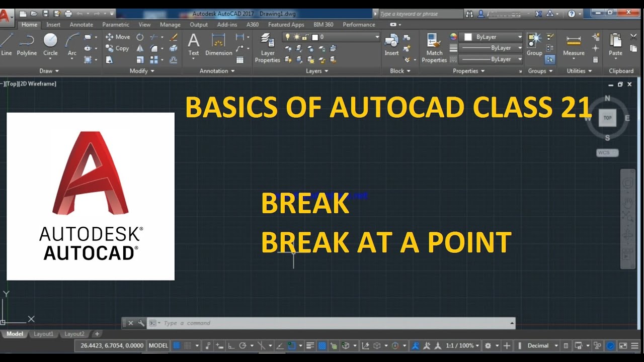This screenshot has height=362, width=644.
Task: Click the customize wrench in command line
Action: click(x=141, y=323)
